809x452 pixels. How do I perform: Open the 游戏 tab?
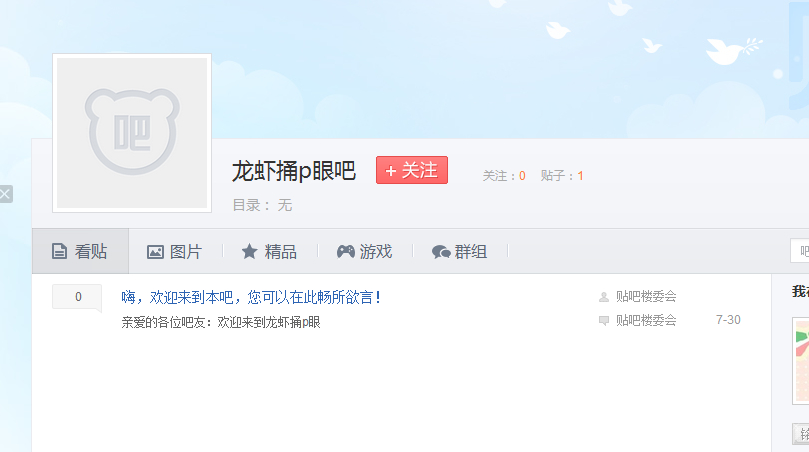point(365,251)
